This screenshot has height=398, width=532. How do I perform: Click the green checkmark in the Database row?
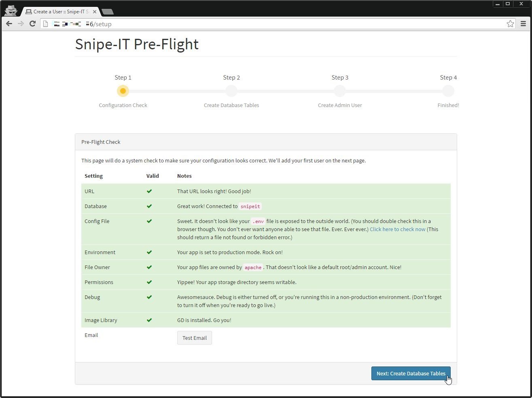tap(149, 206)
